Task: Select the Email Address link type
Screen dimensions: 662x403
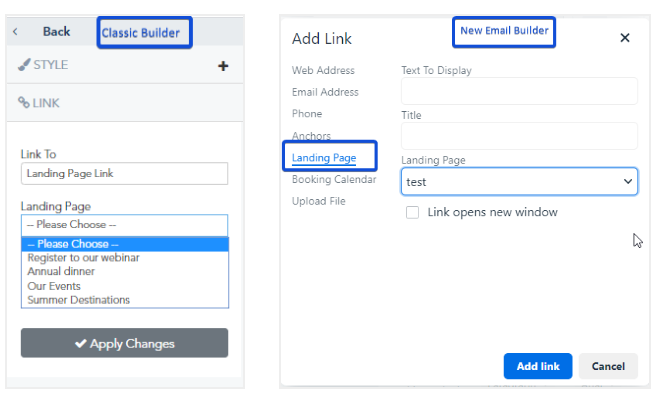Action: click(325, 92)
